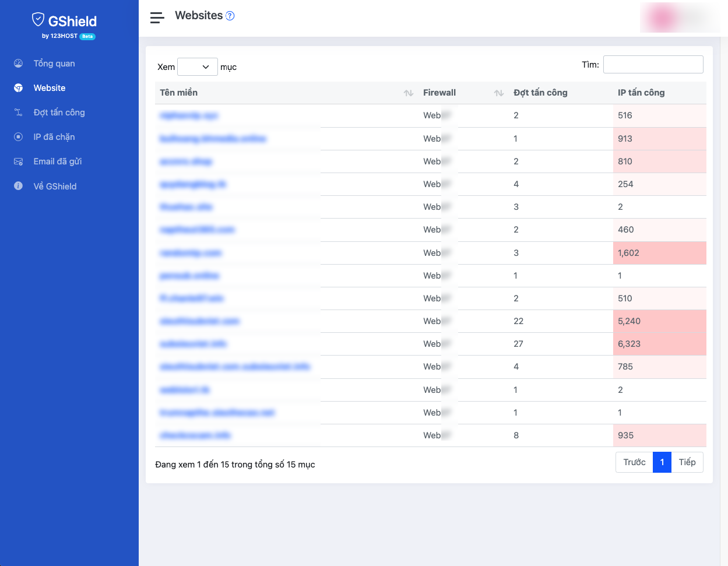This screenshot has width=728, height=566.
Task: Click the Về GShield info icon
Action: 18,185
